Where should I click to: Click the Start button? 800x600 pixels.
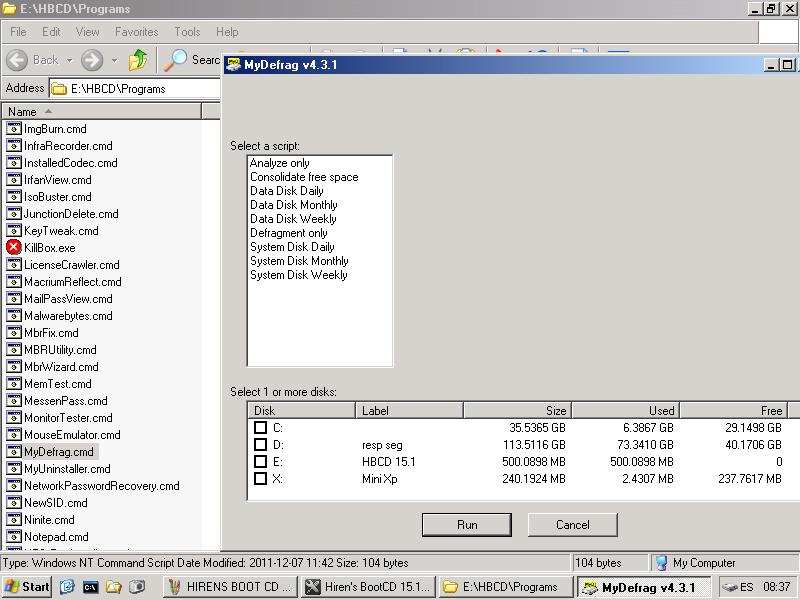(27, 587)
